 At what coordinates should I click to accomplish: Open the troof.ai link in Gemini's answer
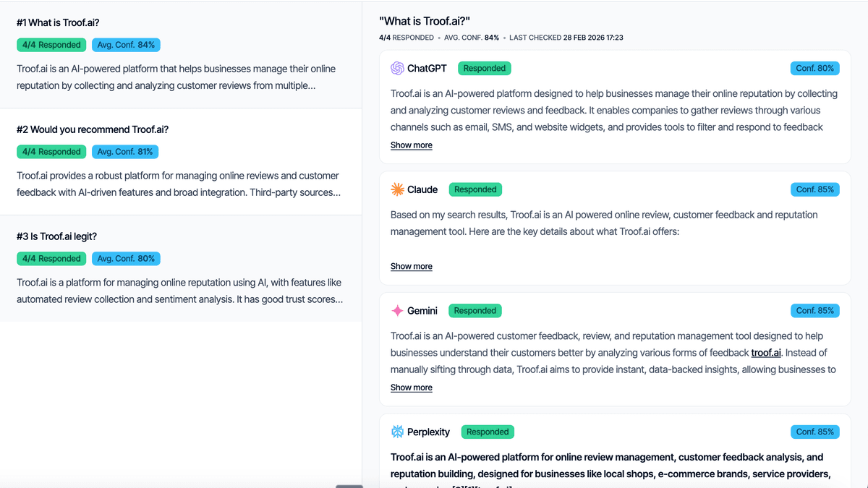pyautogui.click(x=766, y=352)
